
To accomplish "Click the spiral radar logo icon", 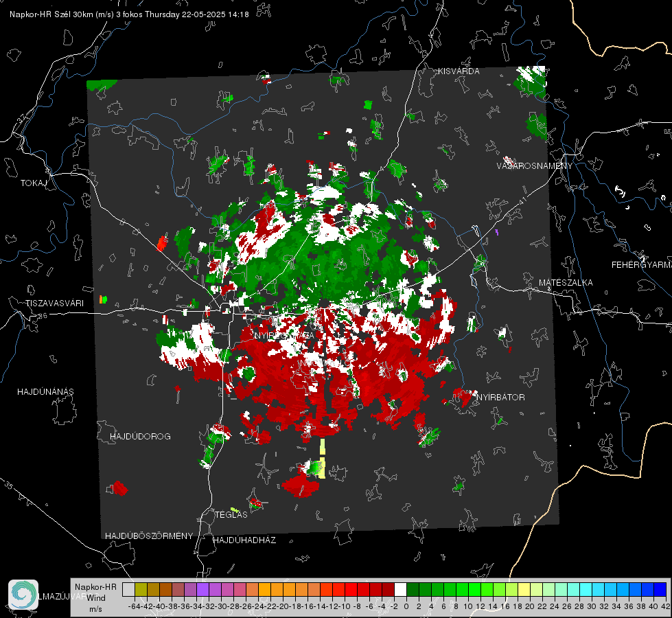I will tap(23, 595).
